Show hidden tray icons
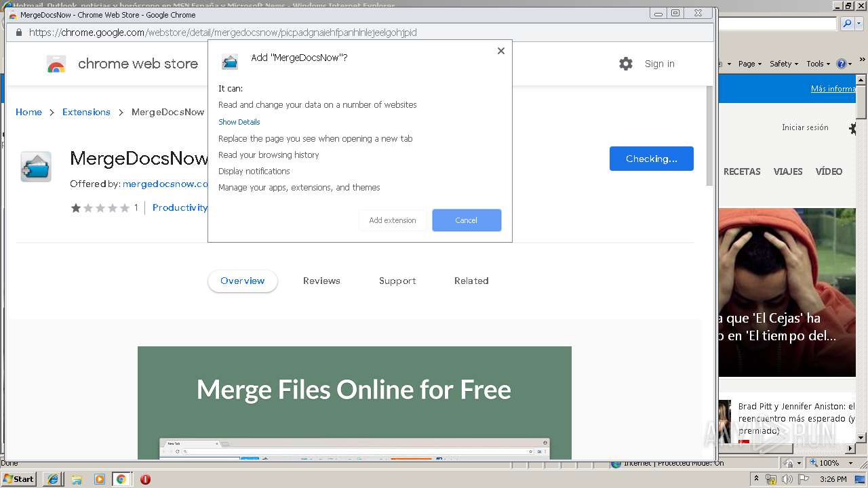This screenshot has height=488, width=868. point(757,479)
